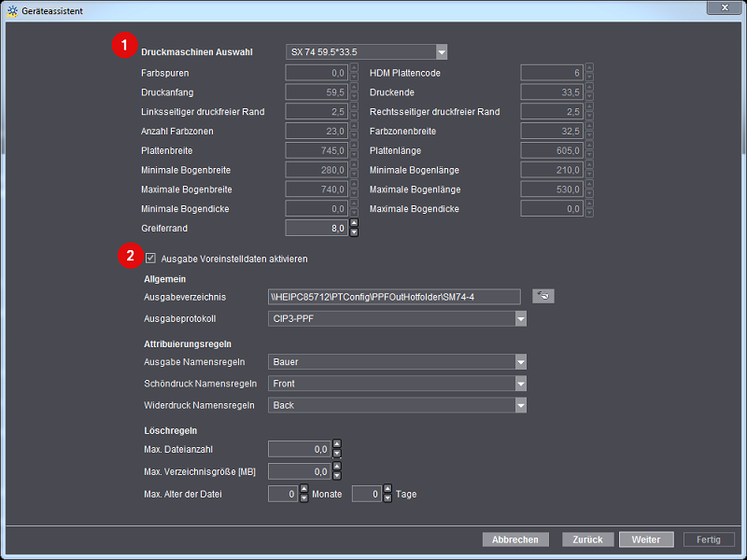The width and height of the screenshot is (747, 560).
Task: Increase the Greiferrand value with up arrow
Action: (354, 223)
